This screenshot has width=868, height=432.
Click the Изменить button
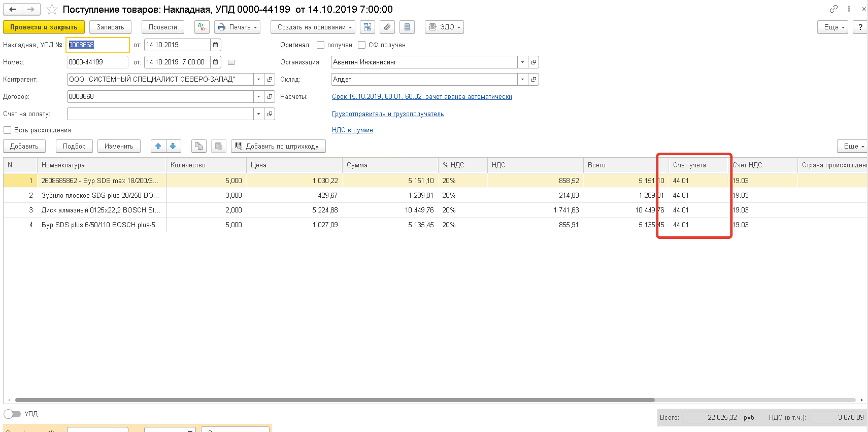coord(119,146)
